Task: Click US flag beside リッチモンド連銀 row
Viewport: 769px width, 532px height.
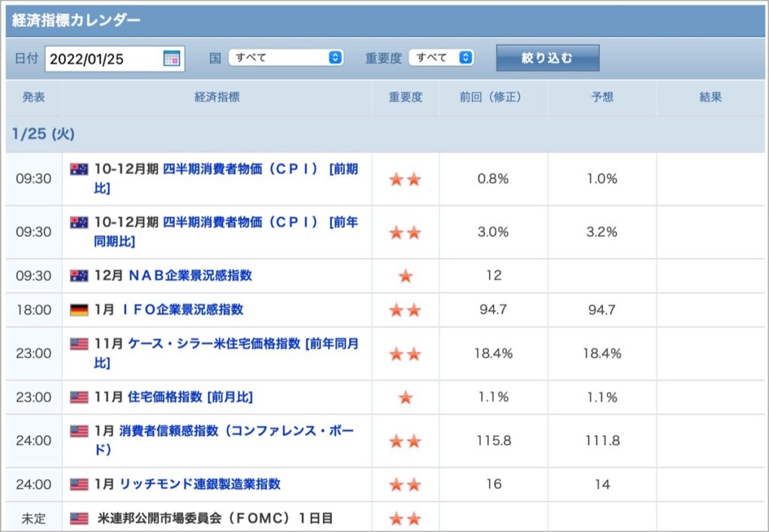Action: (79, 485)
